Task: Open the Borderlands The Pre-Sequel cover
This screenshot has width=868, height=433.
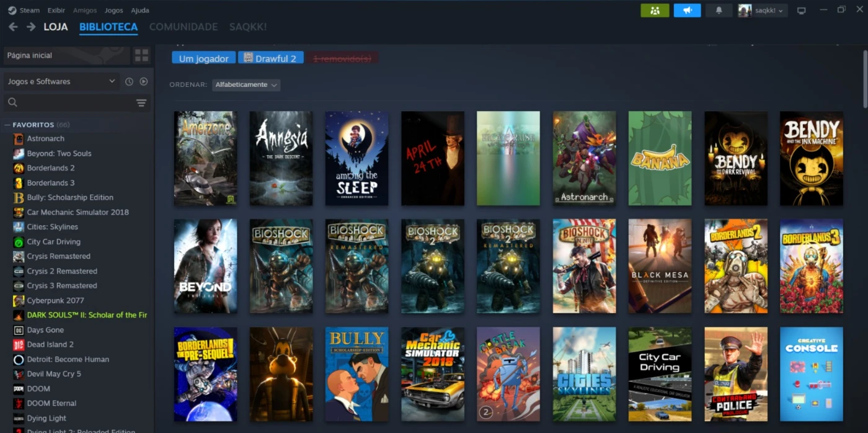Action: [205, 374]
